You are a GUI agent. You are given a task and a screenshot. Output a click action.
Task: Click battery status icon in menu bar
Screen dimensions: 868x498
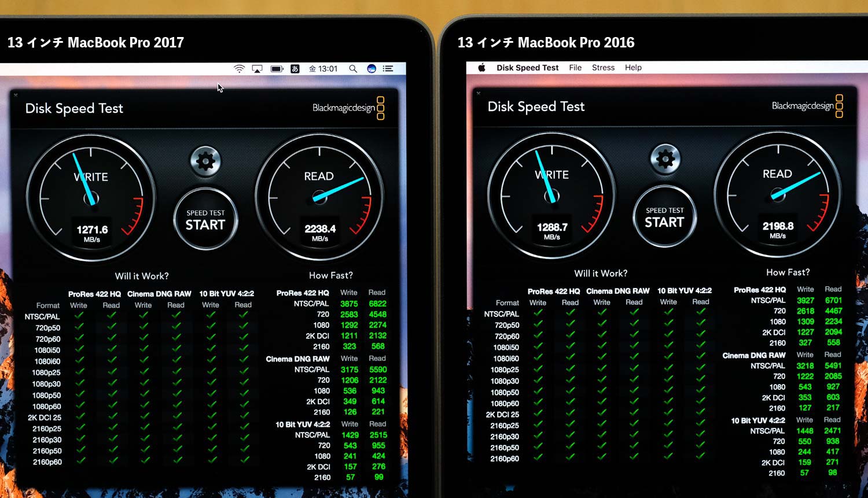tap(277, 68)
